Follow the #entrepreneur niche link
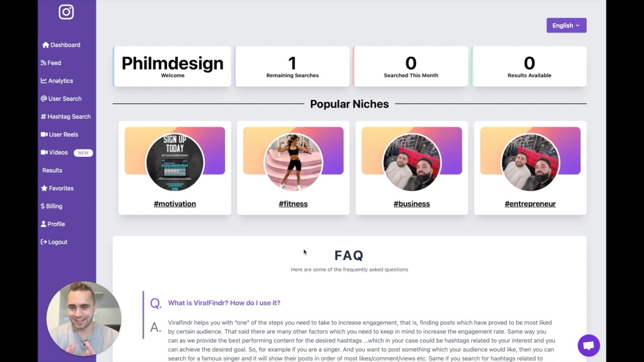 point(530,204)
